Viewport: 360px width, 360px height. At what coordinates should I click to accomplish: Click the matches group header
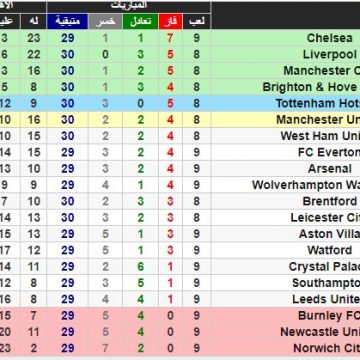pyautogui.click(x=129, y=6)
